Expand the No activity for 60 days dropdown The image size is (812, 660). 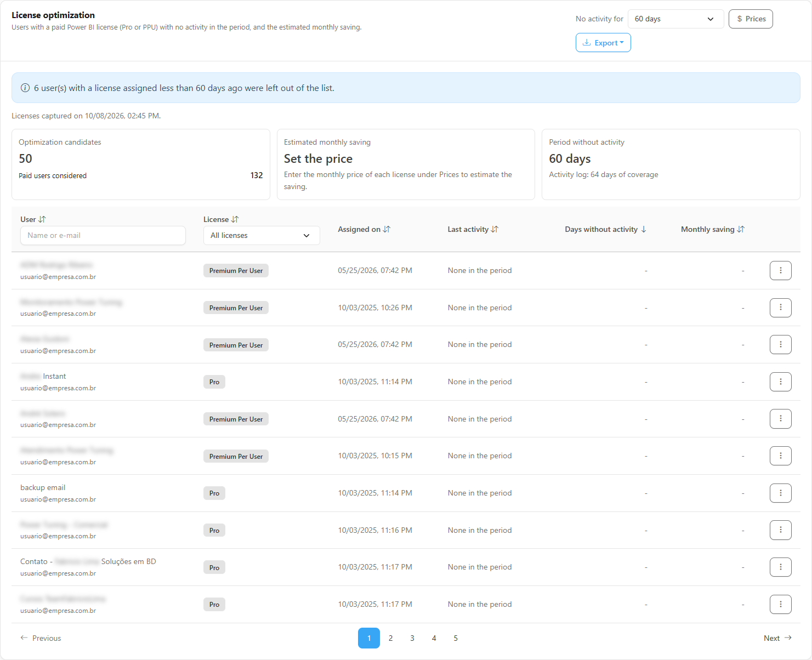pyautogui.click(x=675, y=19)
